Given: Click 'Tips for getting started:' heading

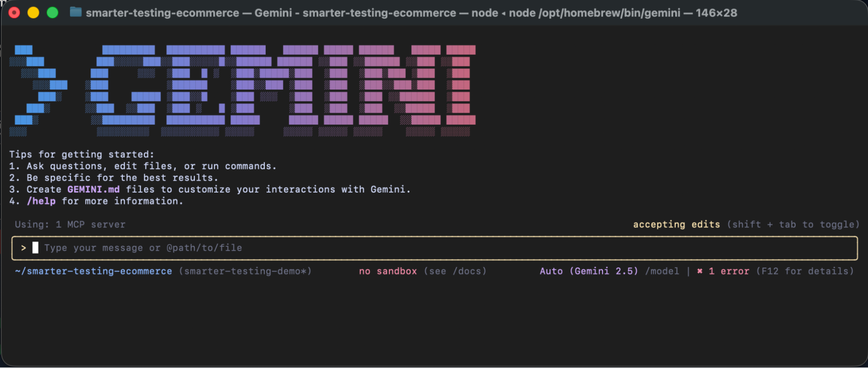Looking at the screenshot, I should coord(82,155).
